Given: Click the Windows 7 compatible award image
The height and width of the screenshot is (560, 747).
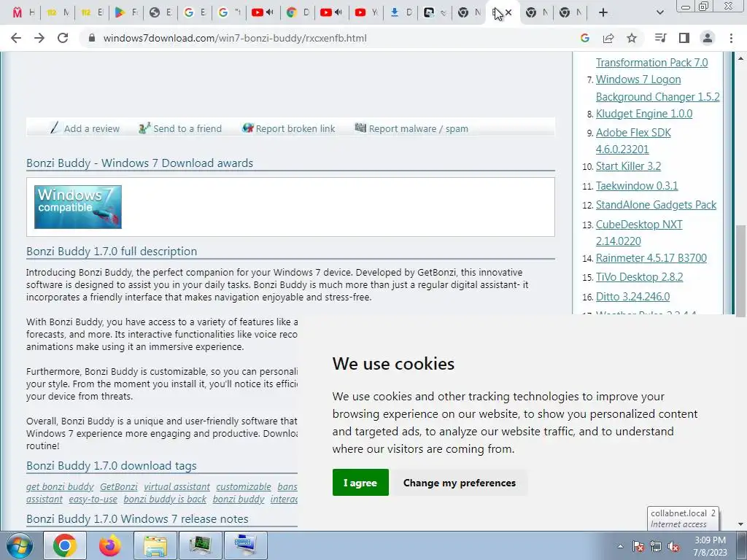Looking at the screenshot, I should [x=78, y=207].
